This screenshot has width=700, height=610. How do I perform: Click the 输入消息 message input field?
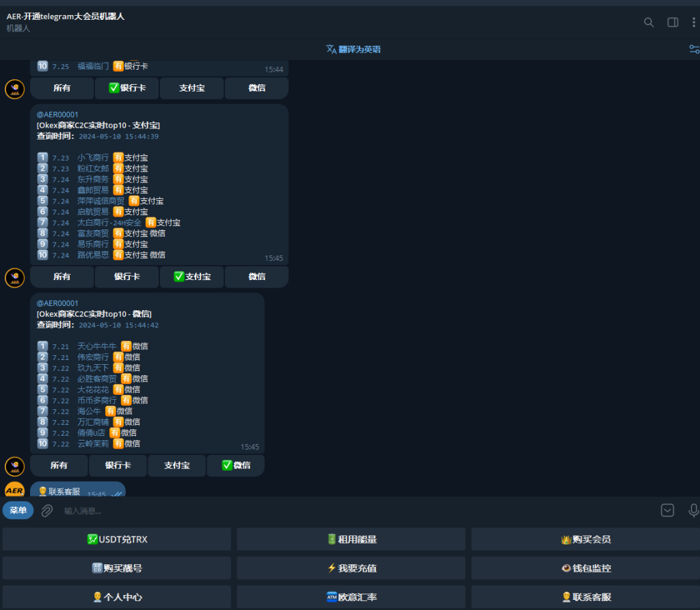(342, 510)
